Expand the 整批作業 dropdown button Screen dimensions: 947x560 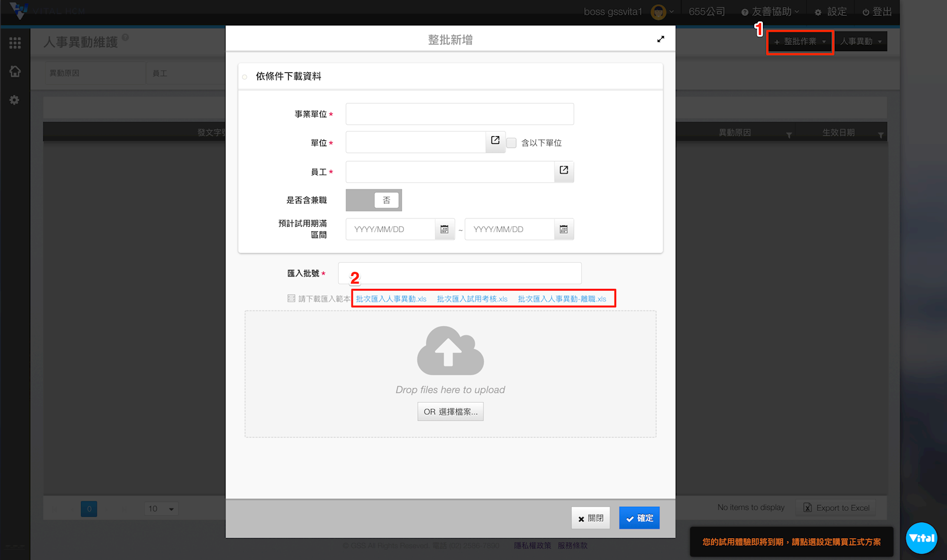click(800, 41)
